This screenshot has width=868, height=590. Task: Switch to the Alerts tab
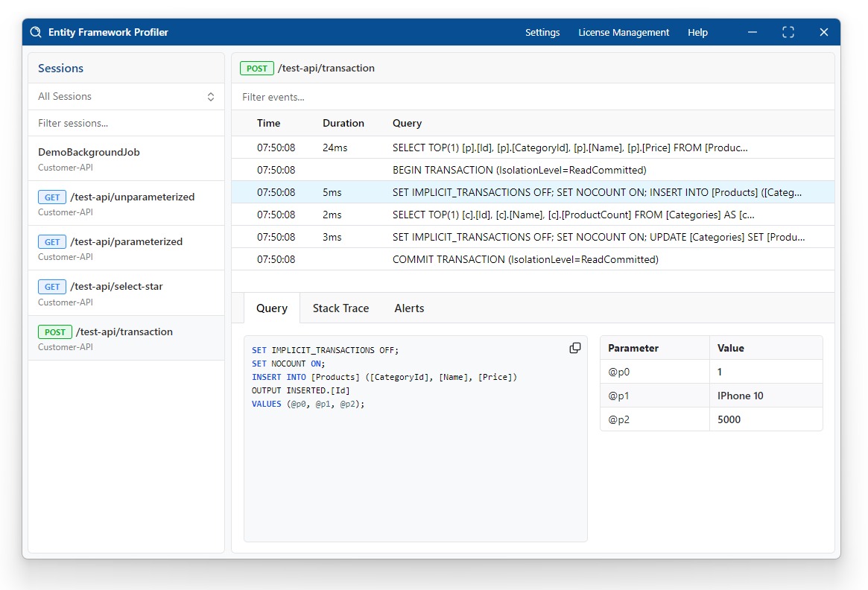tap(409, 308)
